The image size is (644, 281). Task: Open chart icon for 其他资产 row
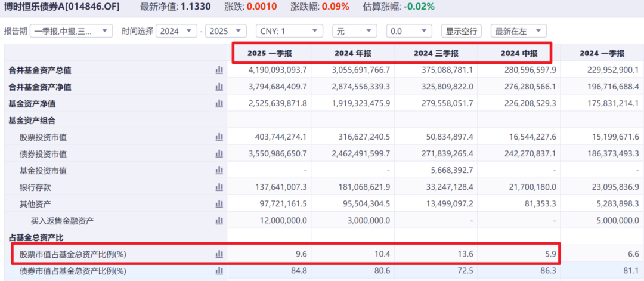[x=219, y=204]
